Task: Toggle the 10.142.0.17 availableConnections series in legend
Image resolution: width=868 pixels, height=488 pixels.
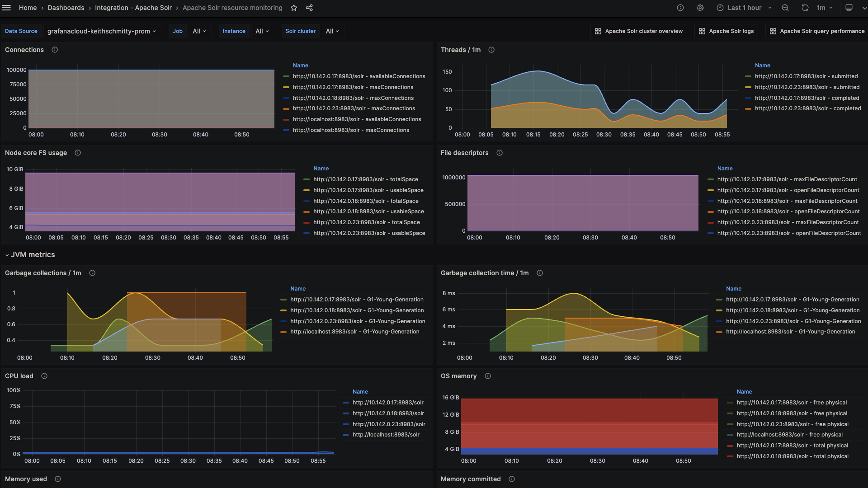Action: [x=359, y=76]
